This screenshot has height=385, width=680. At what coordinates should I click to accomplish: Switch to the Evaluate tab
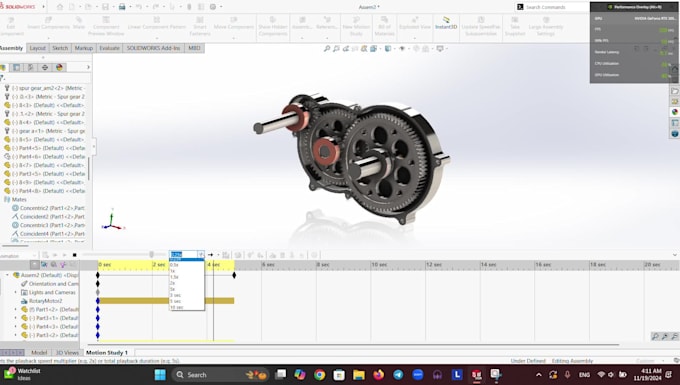[109, 48]
